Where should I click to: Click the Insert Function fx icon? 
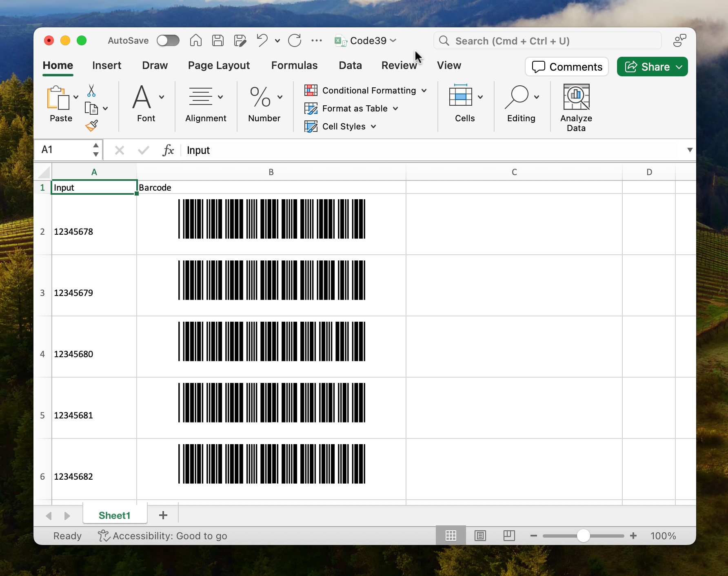168,150
